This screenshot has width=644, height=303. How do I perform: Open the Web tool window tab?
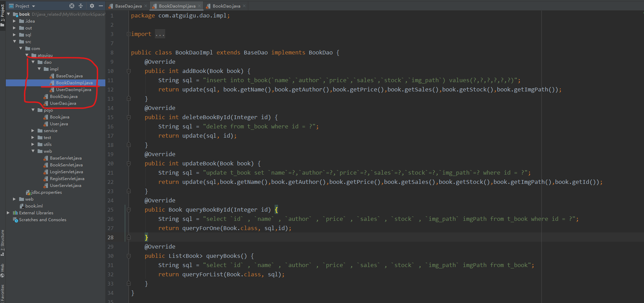[x=3, y=270]
